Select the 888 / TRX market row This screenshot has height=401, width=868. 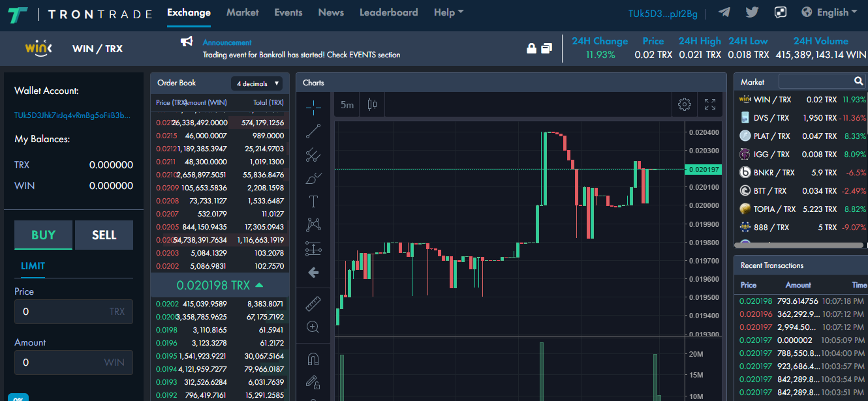[x=802, y=228]
